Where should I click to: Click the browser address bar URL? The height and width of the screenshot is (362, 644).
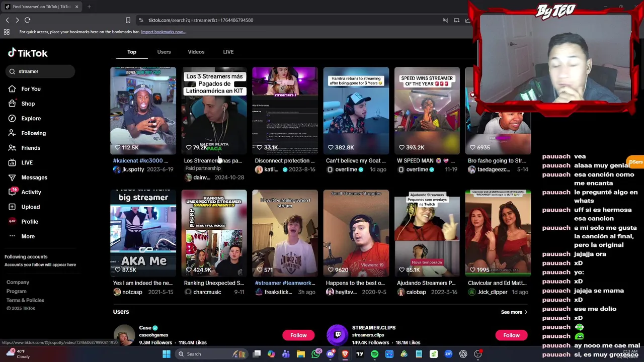(201, 20)
